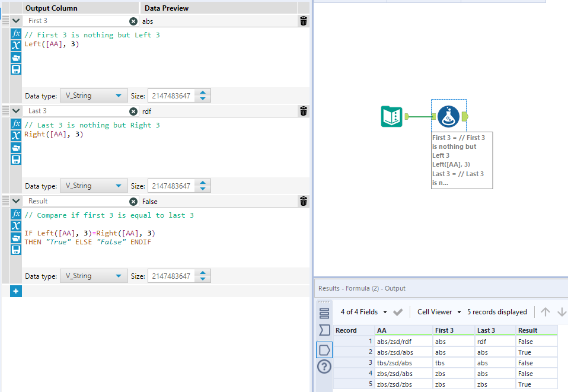Save the First 3 expression to file

tap(16, 70)
